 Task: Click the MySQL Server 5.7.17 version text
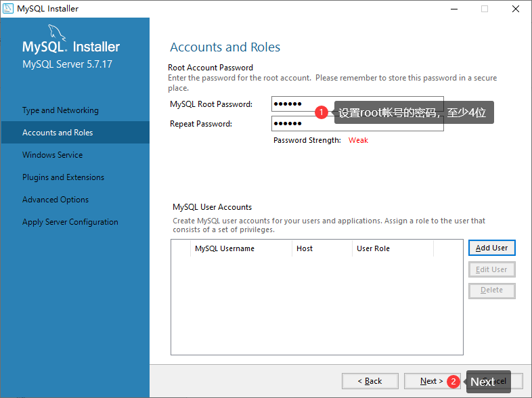[67, 64]
